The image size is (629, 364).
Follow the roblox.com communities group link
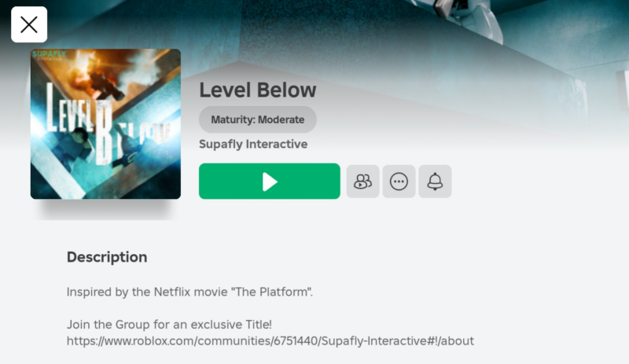coord(270,341)
